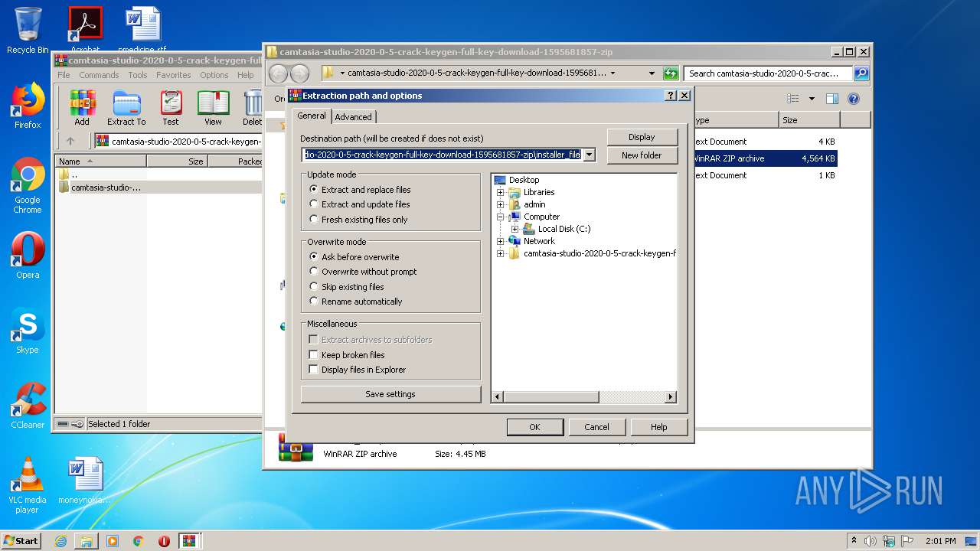This screenshot has width=980, height=551.
Task: Open Google Chrome desktop shortcut
Action: pos(28,186)
